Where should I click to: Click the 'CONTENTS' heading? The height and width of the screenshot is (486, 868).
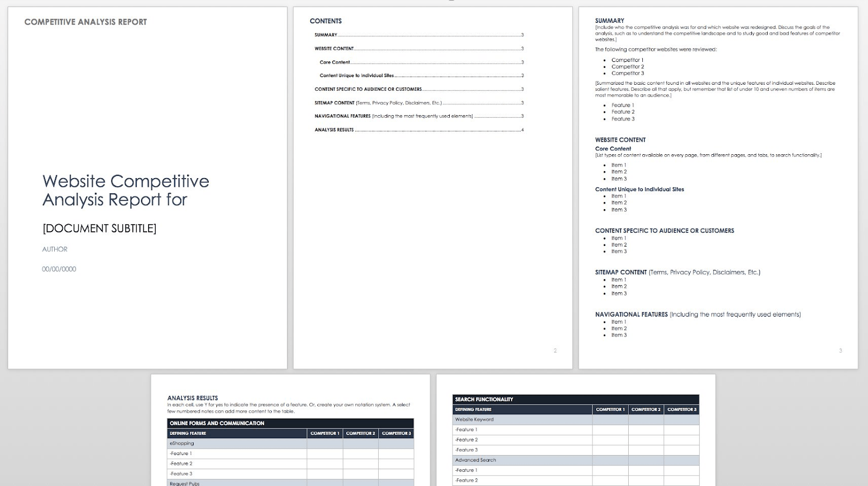pos(325,21)
